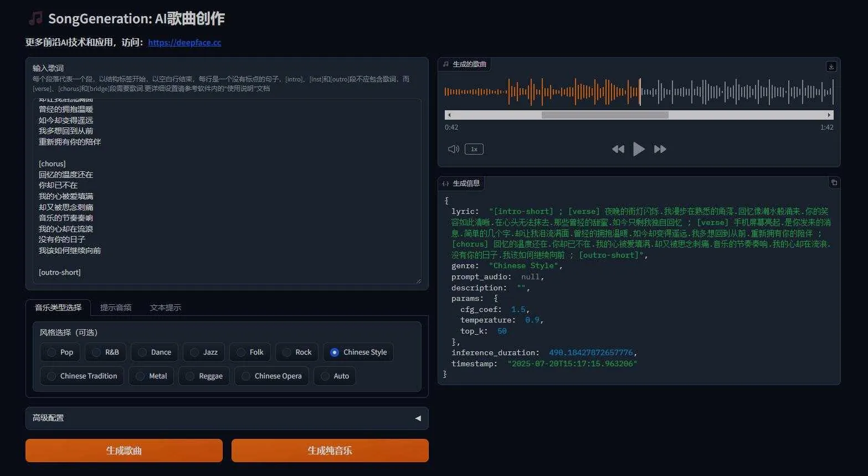
Task: Click left arrow of waveform scrollbar
Action: (449, 115)
